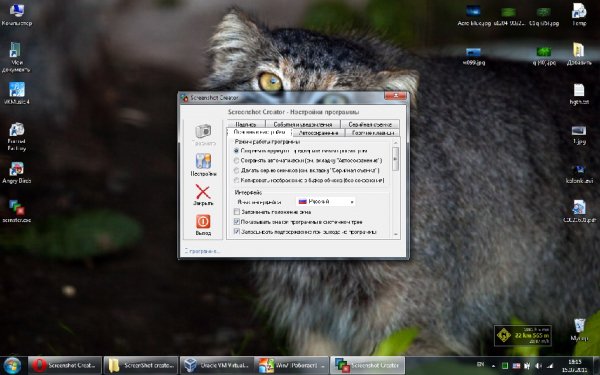Screen dimensions: 600x375
Task: Enable Запоминать положение окна checkbox
Action: [236, 212]
